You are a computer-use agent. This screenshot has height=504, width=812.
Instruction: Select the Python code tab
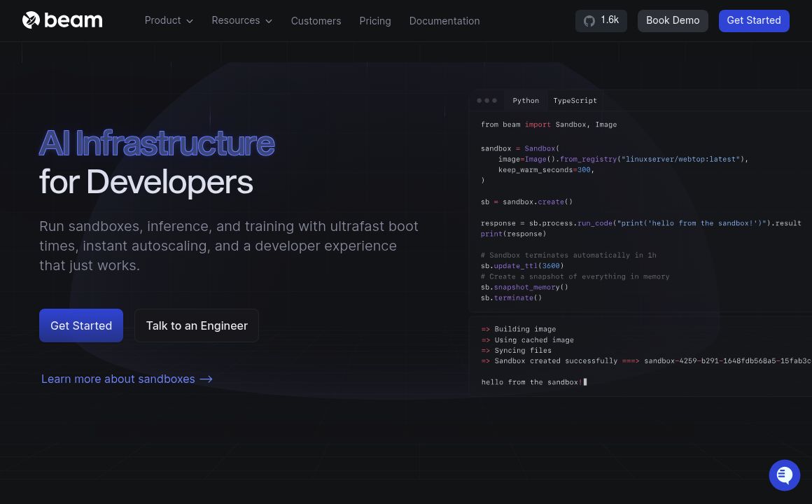coord(526,101)
